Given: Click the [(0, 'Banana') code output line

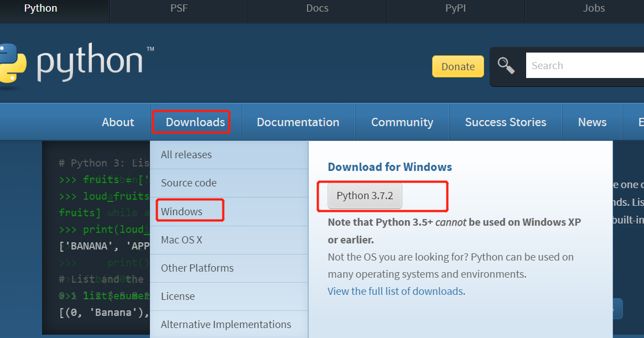Looking at the screenshot, I should [104, 313].
